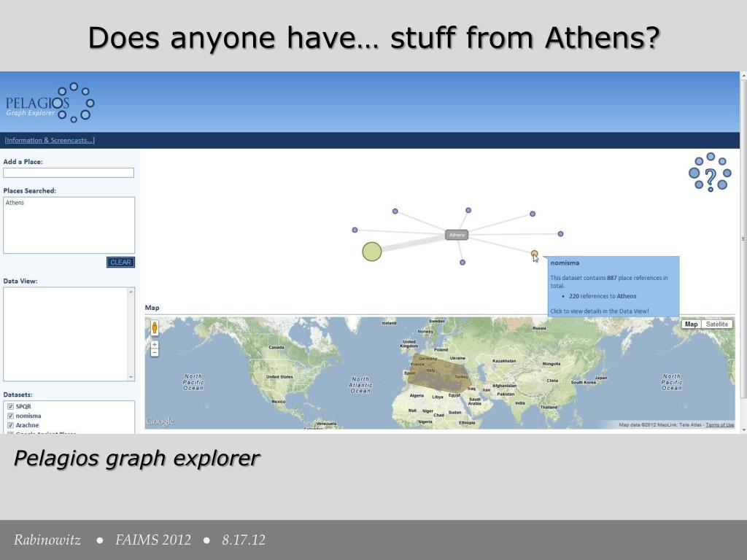747x560 pixels.
Task: Click the Canada label on the map
Action: [276, 347]
